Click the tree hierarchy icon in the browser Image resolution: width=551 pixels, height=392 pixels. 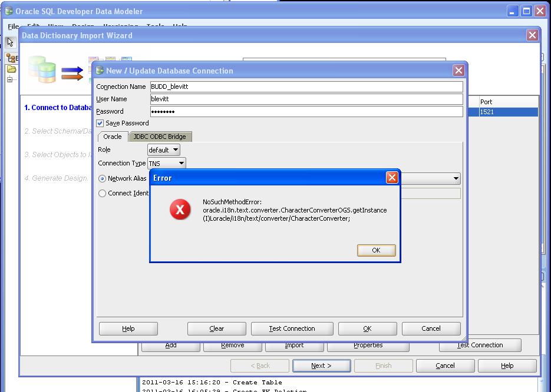pyautogui.click(x=11, y=58)
